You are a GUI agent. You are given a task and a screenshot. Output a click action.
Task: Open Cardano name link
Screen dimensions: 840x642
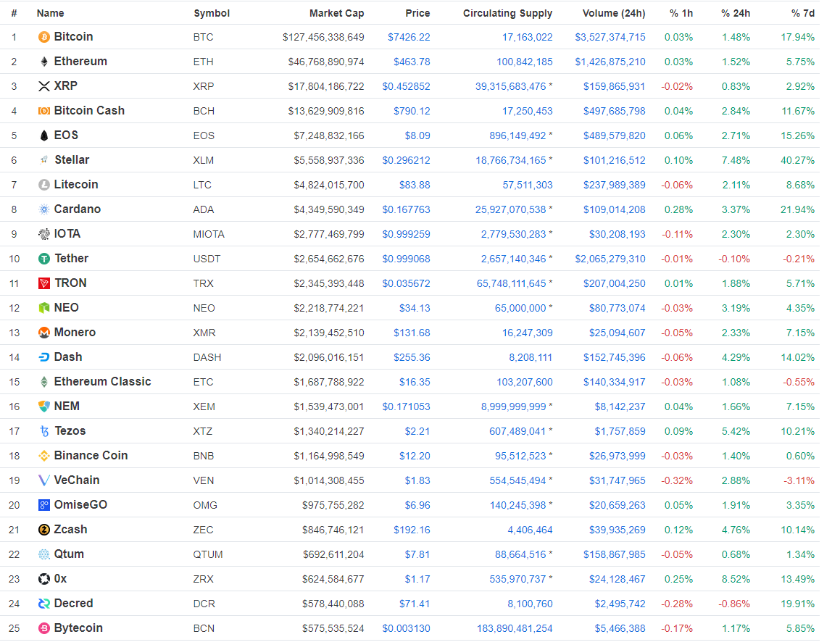tap(77, 209)
